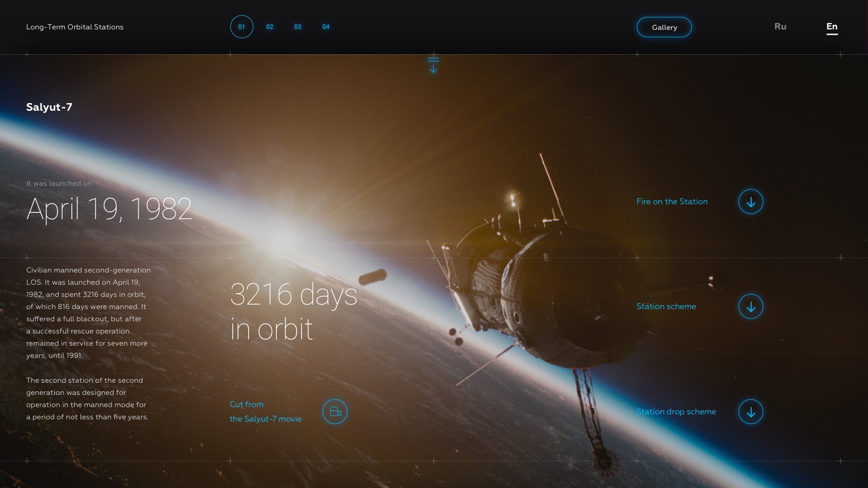Image resolution: width=868 pixels, height=488 pixels.
Task: Click down arrow beside Fire on the Station
Action: click(750, 202)
